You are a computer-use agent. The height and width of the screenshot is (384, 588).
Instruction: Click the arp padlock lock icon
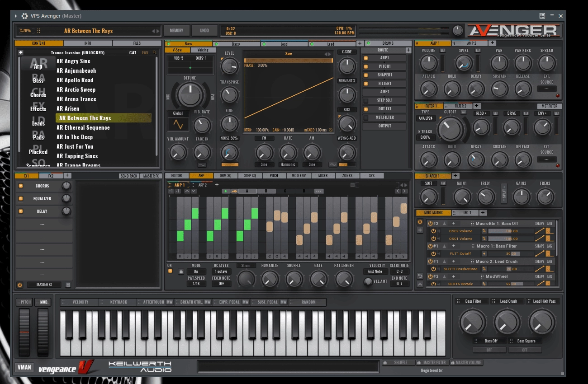click(181, 272)
